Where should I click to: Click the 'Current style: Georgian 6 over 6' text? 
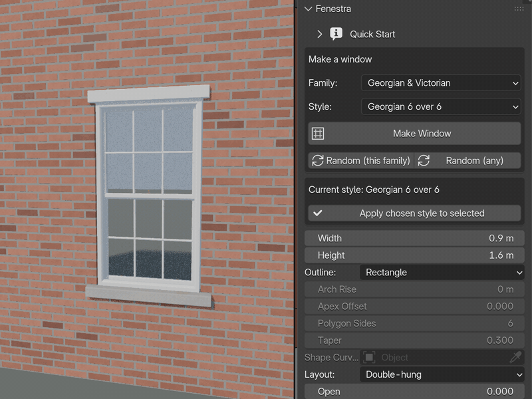374,190
